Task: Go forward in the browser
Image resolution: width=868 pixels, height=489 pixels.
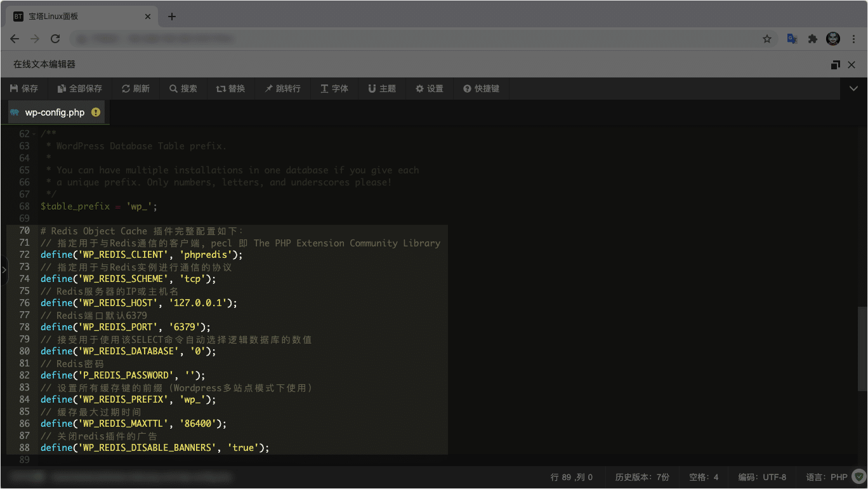Action: [x=35, y=39]
